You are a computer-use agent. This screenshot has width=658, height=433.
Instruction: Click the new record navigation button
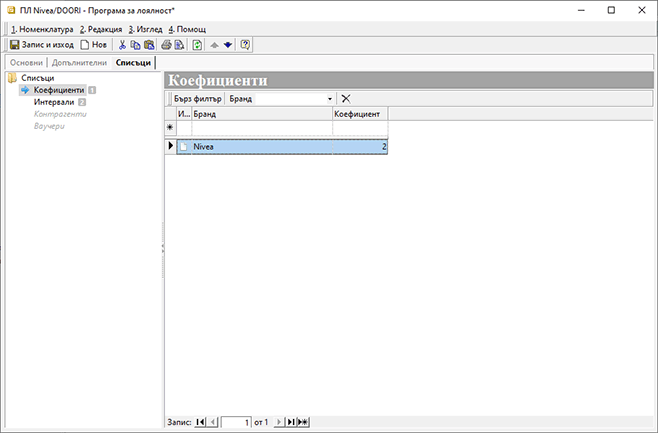[303, 422]
